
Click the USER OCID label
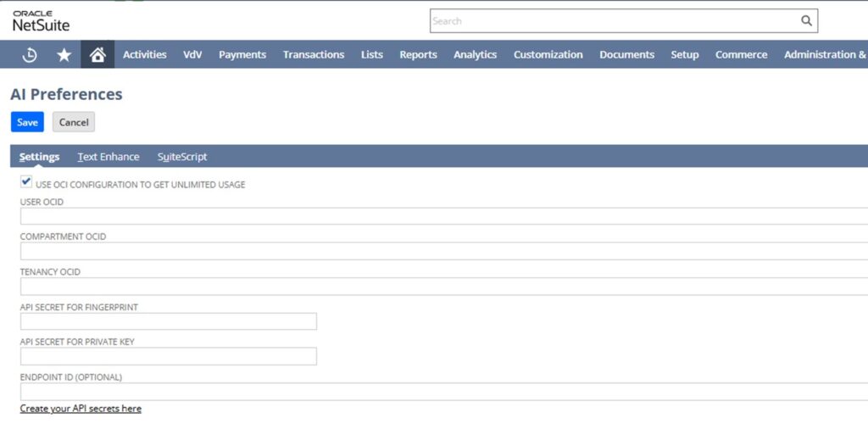(42, 202)
